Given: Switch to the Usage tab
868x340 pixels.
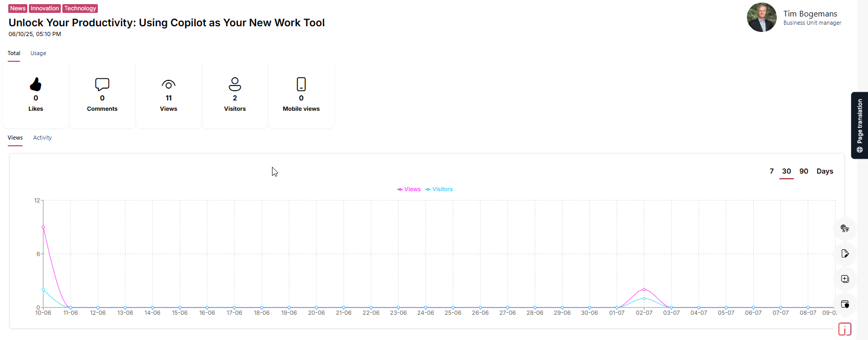Looking at the screenshot, I should [x=38, y=54].
